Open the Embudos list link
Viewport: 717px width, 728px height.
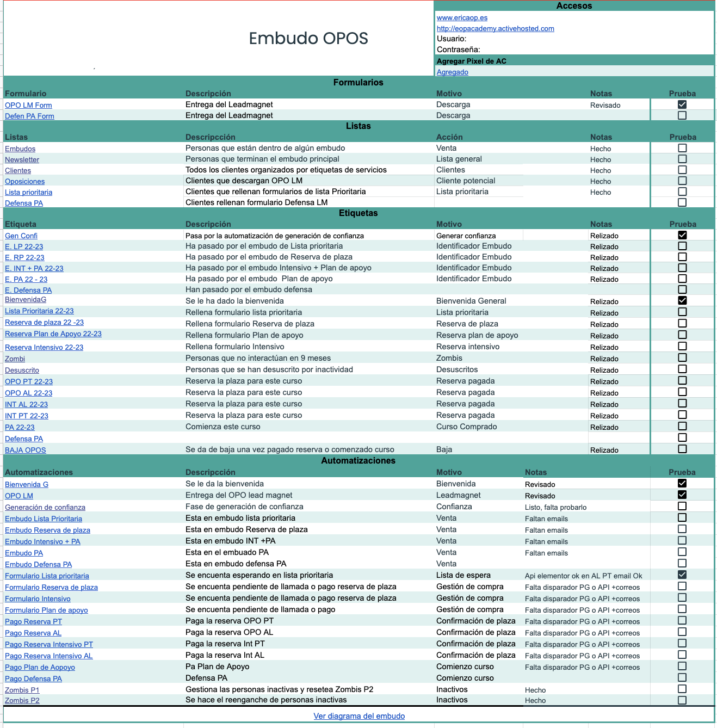(20, 149)
